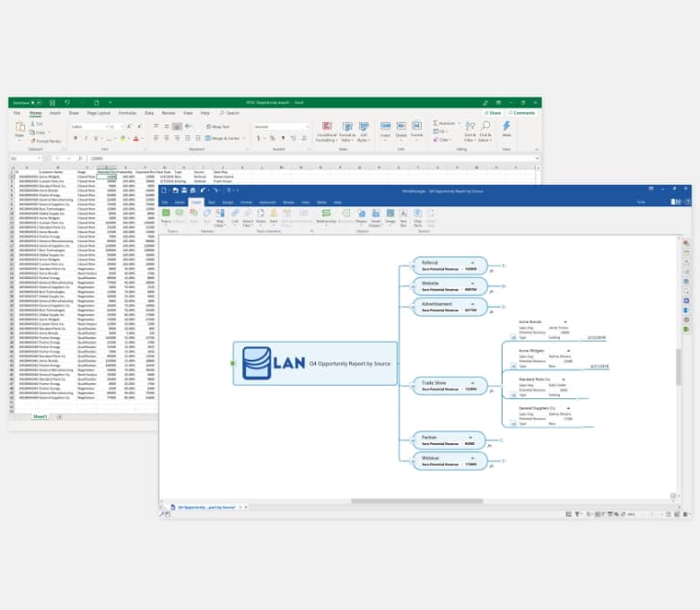Collapse the Partner topic arrow

470,437
